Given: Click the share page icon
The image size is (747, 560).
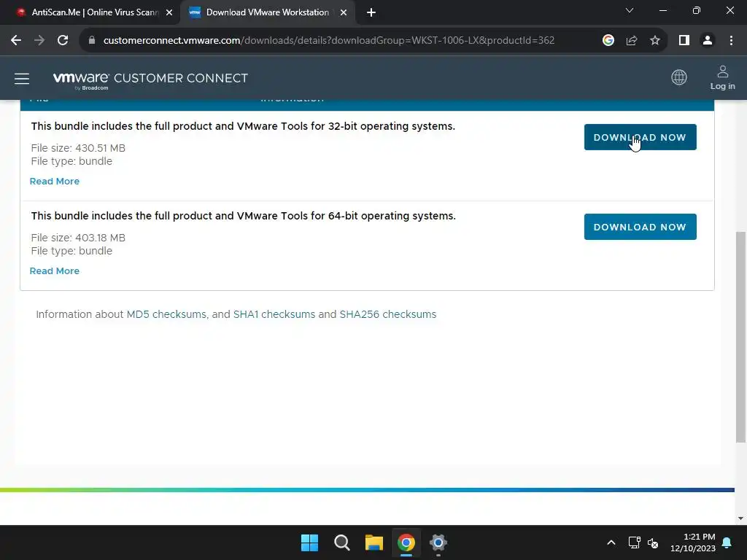Looking at the screenshot, I should point(632,41).
